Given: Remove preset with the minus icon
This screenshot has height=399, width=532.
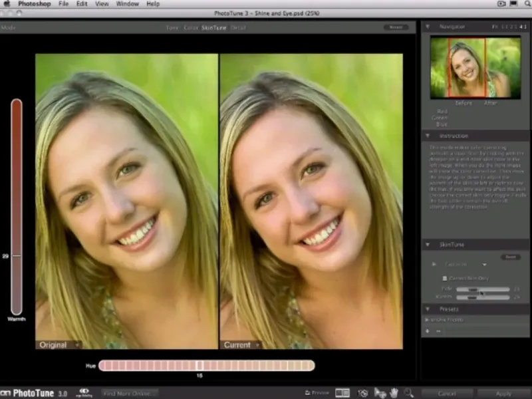Looking at the screenshot, I should (437, 331).
